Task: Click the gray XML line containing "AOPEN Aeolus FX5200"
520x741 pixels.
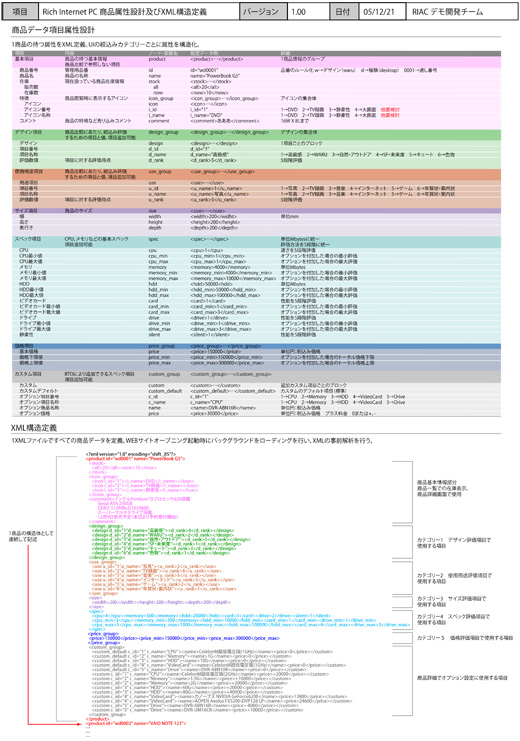Action: pos(222,701)
